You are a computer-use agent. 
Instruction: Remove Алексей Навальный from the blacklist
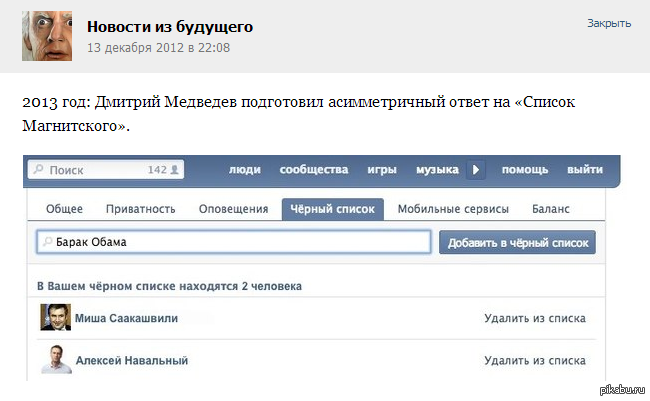[x=534, y=360]
